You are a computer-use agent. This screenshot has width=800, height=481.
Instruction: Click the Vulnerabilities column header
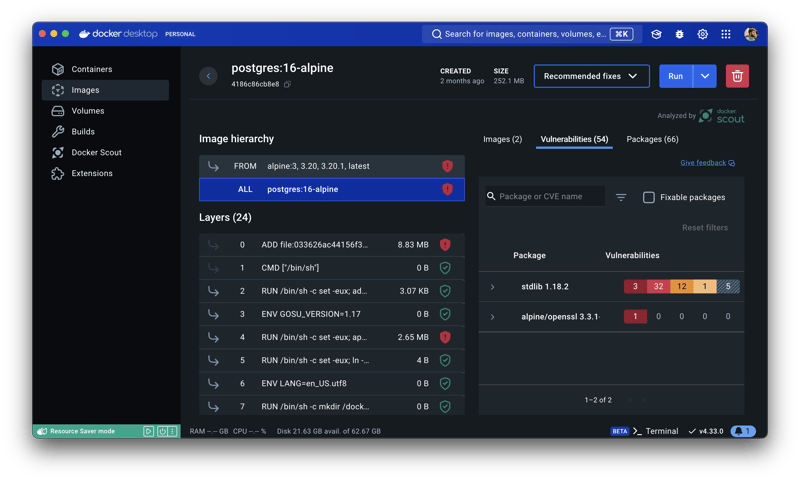click(x=632, y=255)
